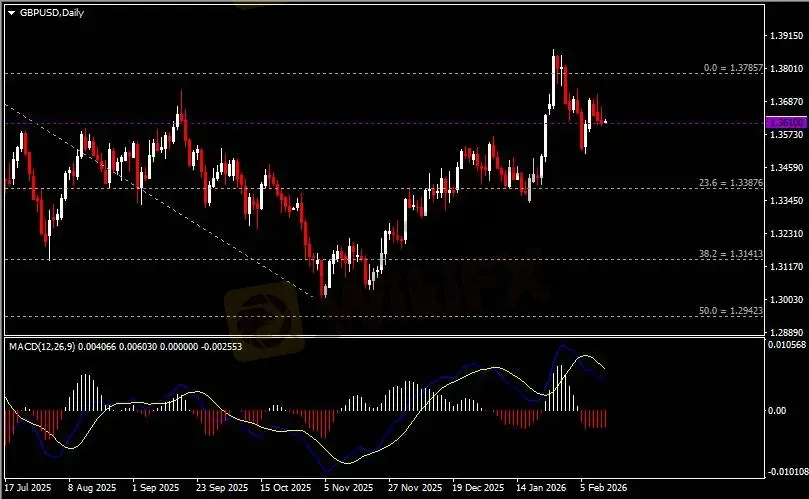Click the 1.31170 price axis label
809x499 pixels.
786,267
